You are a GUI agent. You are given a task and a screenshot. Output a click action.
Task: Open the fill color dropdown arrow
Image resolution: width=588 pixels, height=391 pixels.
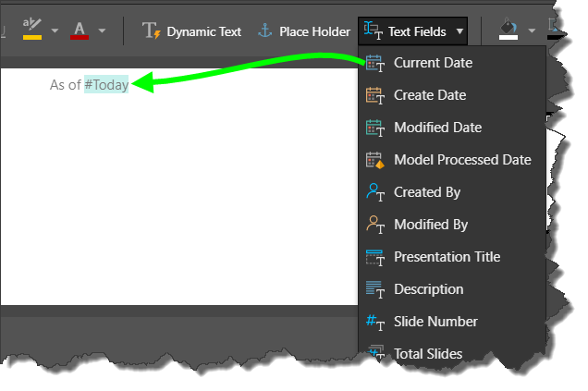532,31
